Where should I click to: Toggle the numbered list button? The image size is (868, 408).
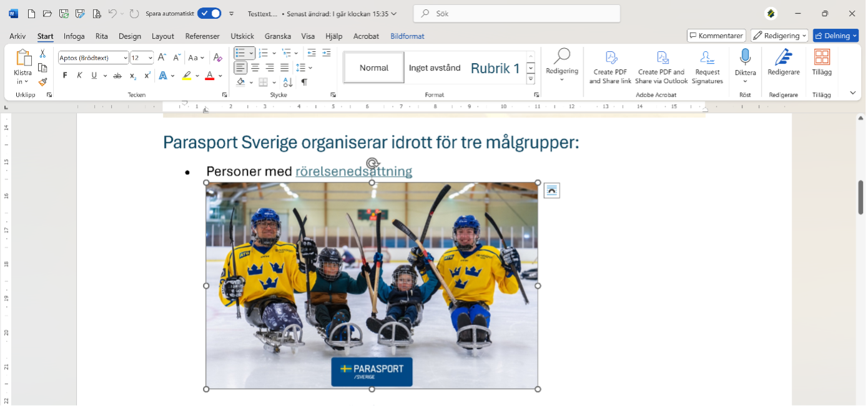(x=263, y=53)
